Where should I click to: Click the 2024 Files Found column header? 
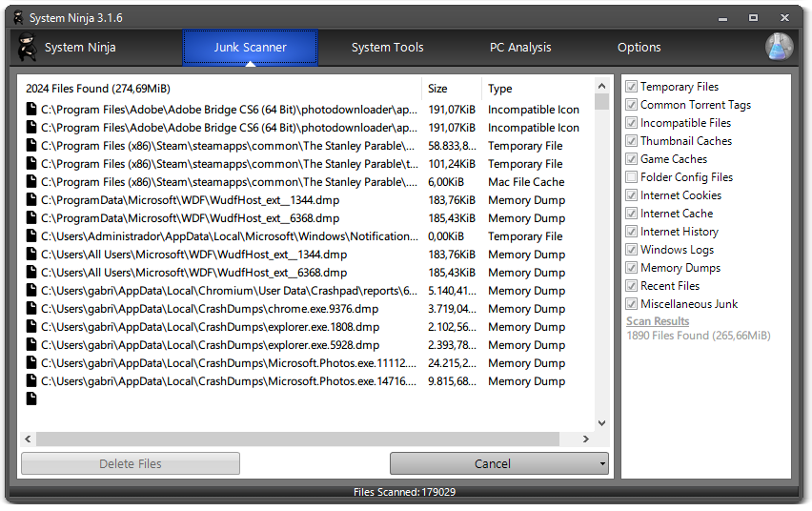tap(220, 89)
